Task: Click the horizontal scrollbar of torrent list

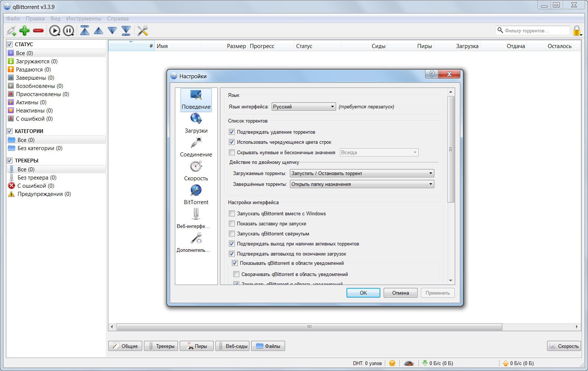Action: 309,327
